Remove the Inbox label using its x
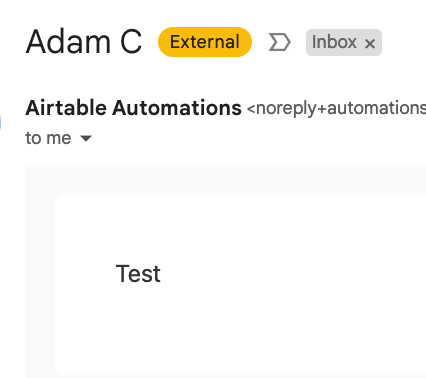 pyautogui.click(x=370, y=44)
